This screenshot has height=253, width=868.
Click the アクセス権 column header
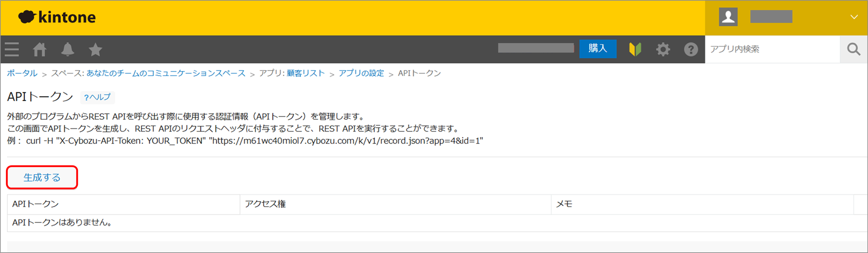[x=396, y=204]
